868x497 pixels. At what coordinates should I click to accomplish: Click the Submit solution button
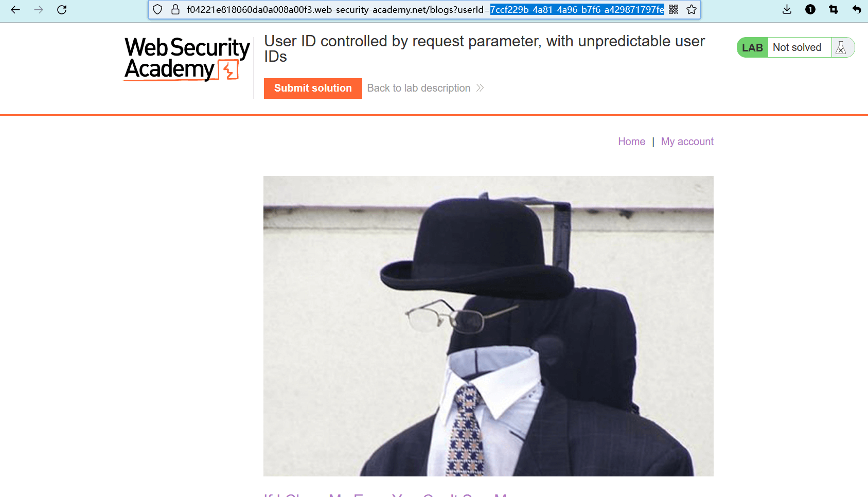pyautogui.click(x=313, y=88)
